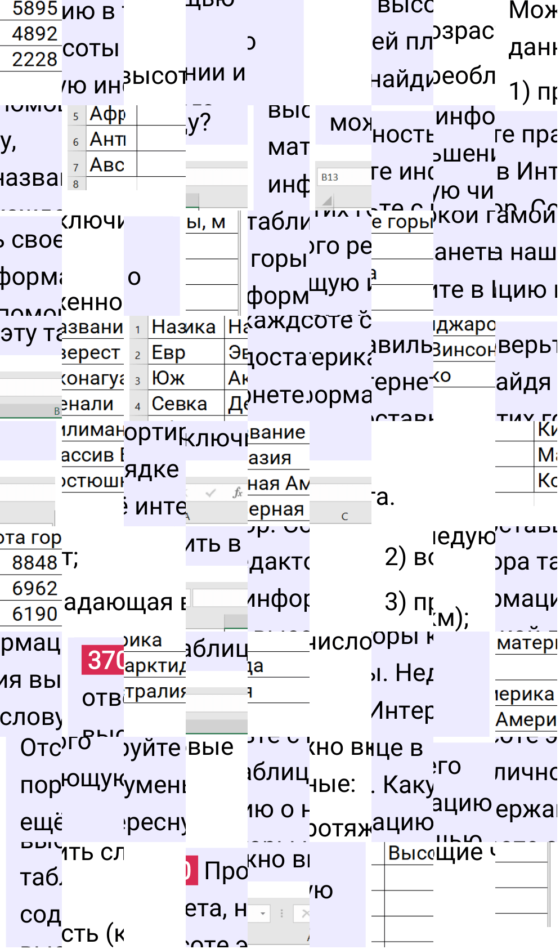Viewport: 560px width, 949px height.
Task: Click the cell starting with Авс
Action: point(111,165)
